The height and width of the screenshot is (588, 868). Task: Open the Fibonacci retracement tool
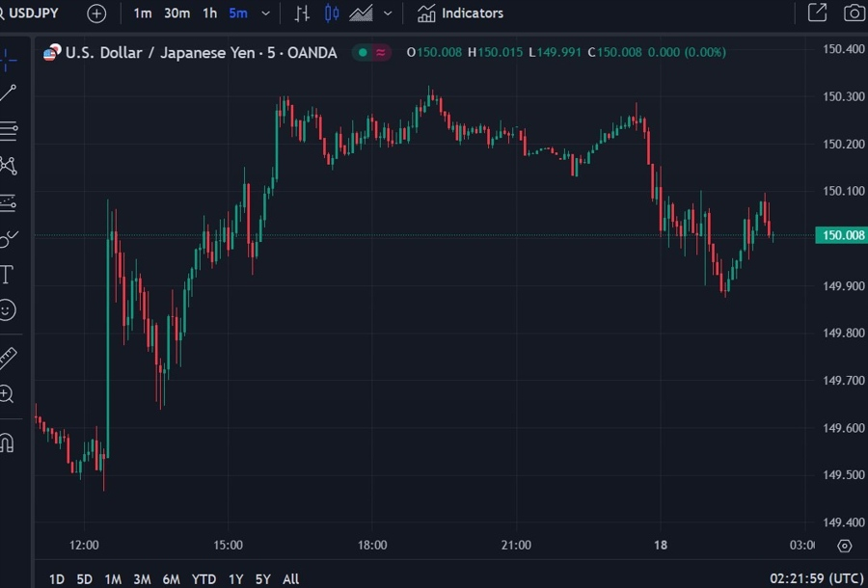(x=8, y=130)
